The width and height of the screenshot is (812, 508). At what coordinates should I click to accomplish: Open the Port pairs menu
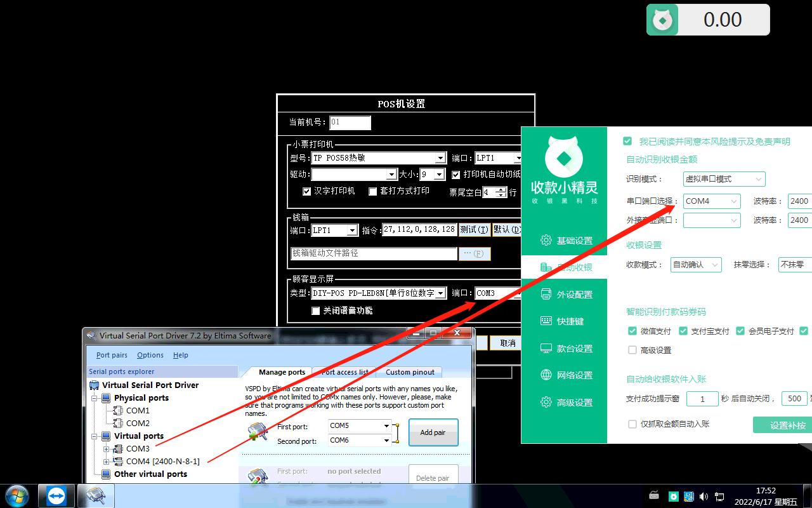112,355
